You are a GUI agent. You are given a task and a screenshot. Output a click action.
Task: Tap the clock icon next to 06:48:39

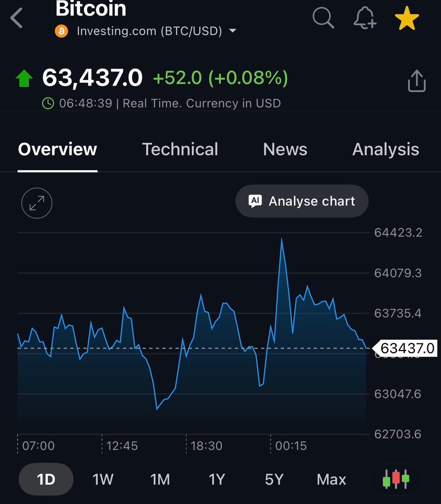(x=48, y=103)
